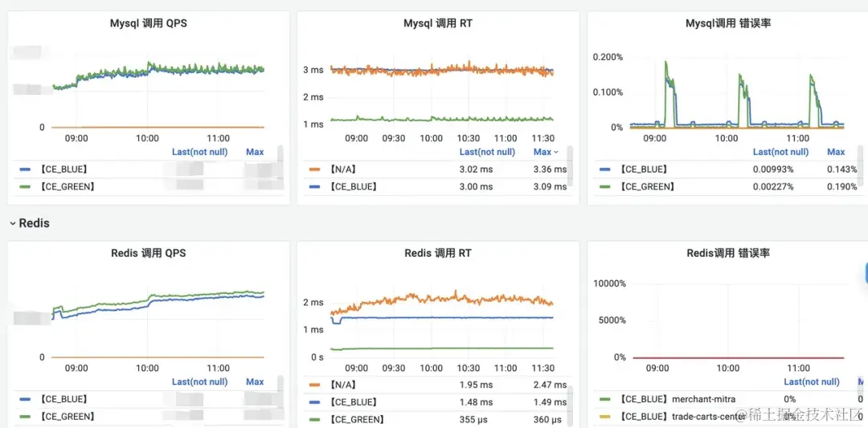Toggle CE_GREEN series in Redis RT legend
The height and width of the screenshot is (428, 868).
coord(357,420)
